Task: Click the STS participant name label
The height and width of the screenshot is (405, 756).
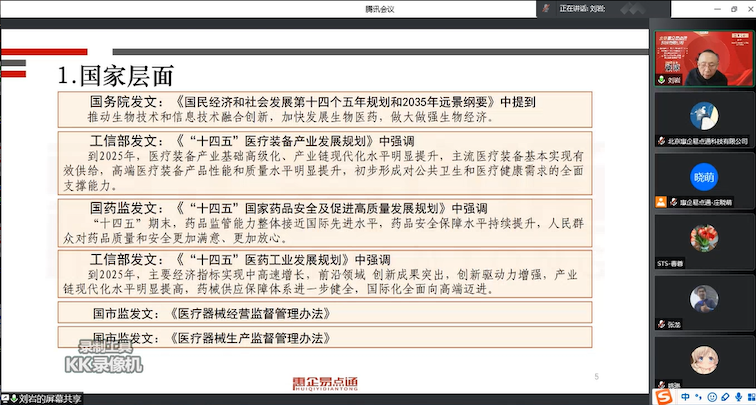Action: [x=670, y=264]
